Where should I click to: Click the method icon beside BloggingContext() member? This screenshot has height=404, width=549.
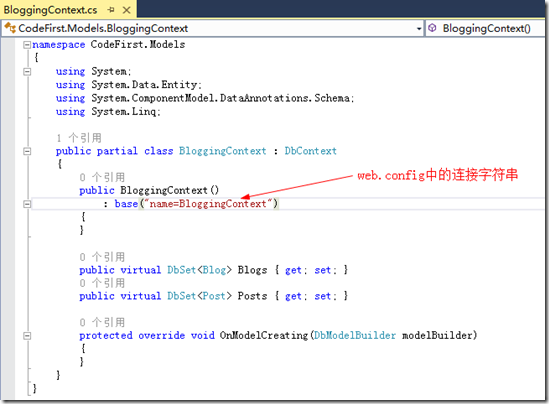coord(432,28)
